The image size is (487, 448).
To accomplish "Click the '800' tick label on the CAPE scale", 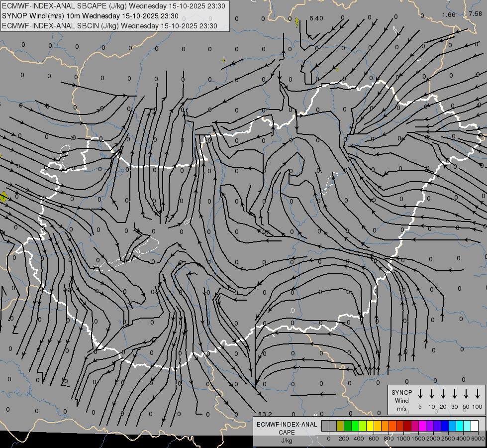I will 389,439.
